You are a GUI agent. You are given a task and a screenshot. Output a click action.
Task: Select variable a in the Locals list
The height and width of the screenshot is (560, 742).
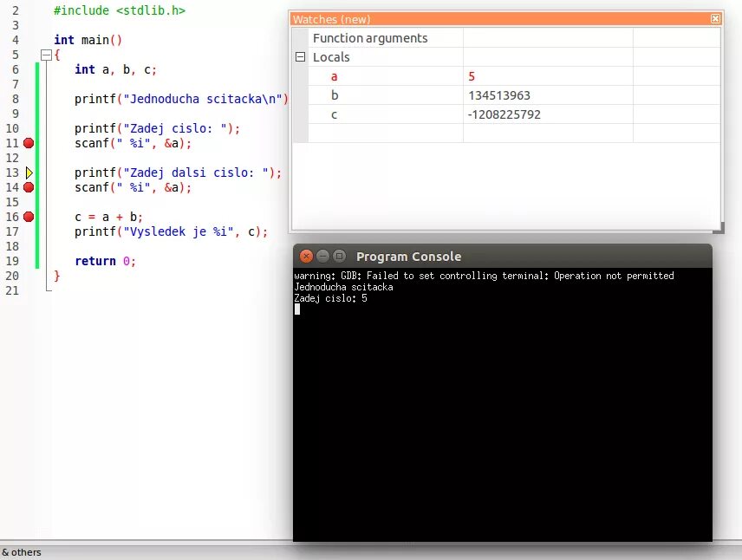tap(334, 76)
